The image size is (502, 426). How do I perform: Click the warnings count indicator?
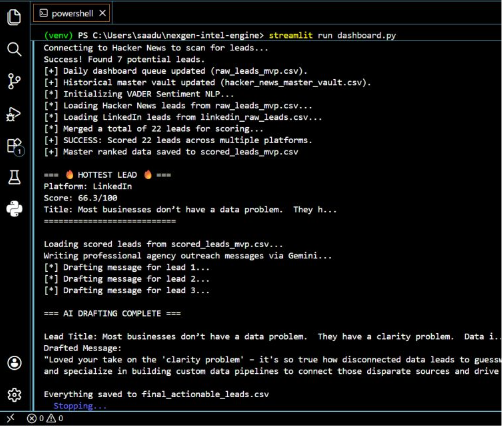click(x=55, y=418)
